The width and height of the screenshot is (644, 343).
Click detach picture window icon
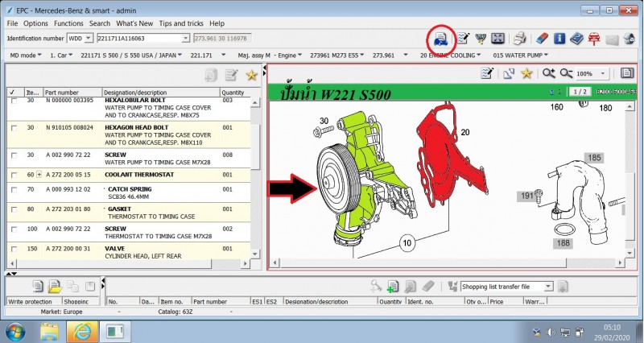[x=509, y=73]
